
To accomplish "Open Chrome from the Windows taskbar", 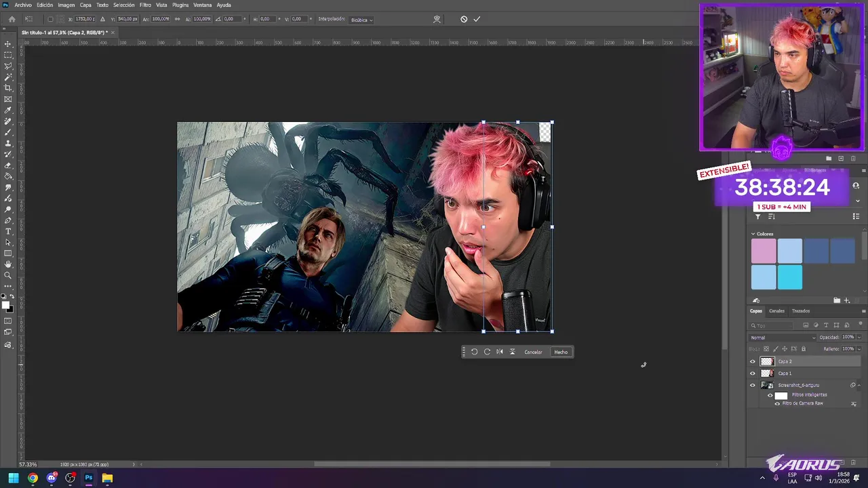I will coord(33,478).
